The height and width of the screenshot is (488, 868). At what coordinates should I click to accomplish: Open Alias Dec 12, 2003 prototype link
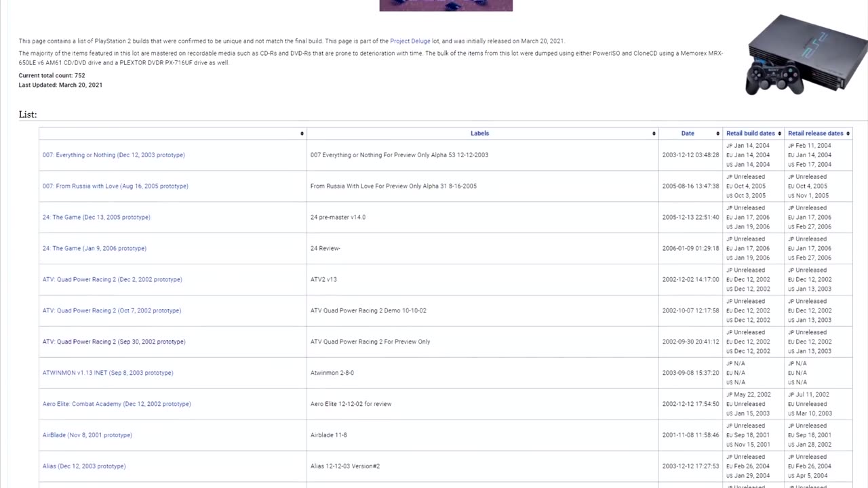click(x=84, y=466)
